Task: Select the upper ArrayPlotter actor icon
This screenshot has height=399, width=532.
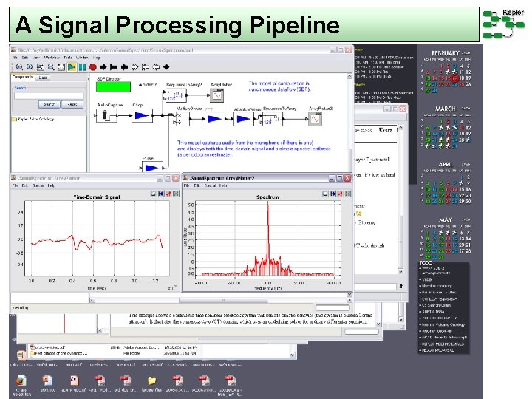Action: 216,95
